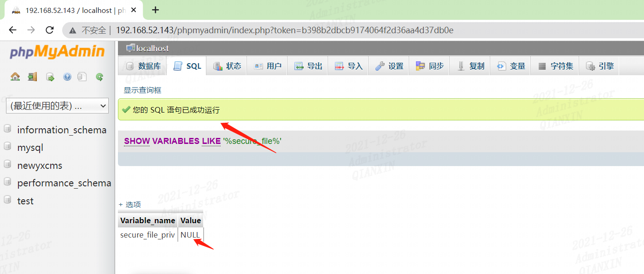Open the phpMyAdmin documentation help icon

(67, 77)
